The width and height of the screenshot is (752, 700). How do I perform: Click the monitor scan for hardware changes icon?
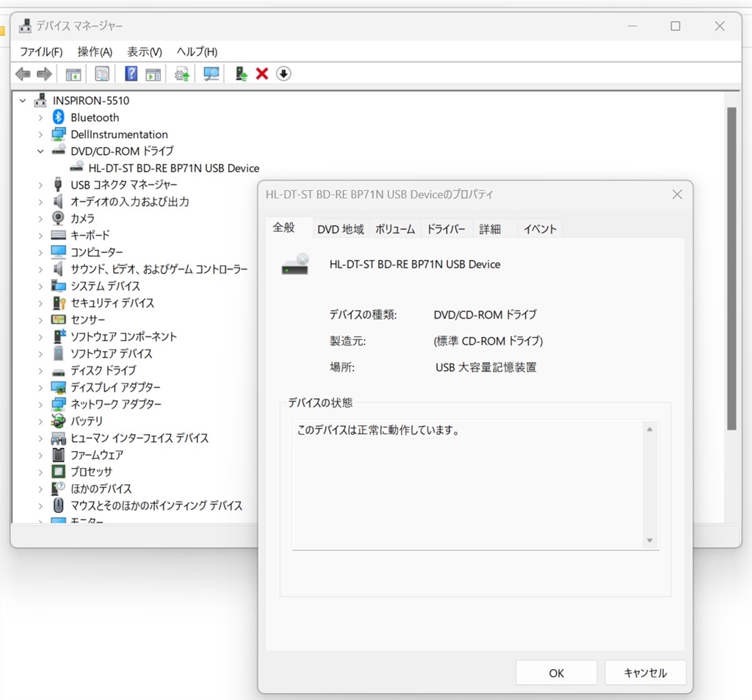(x=211, y=74)
